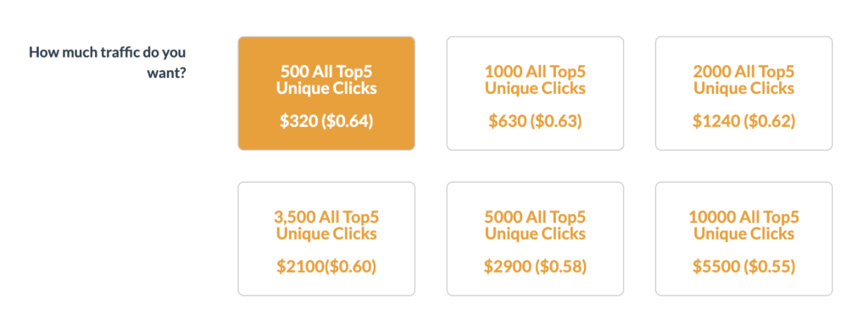
Task: Click the $320 ($0.64) price text
Action: [326, 122]
